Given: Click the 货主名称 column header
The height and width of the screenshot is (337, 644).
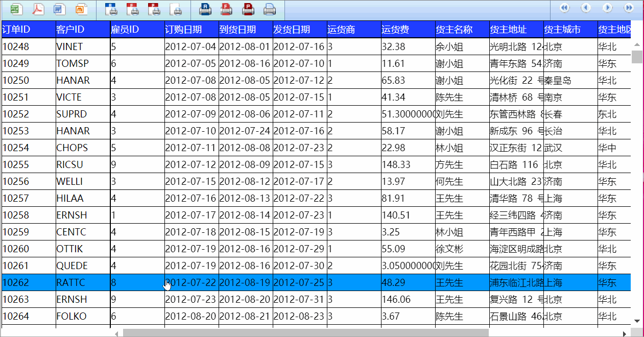Looking at the screenshot, I should pos(462,30).
